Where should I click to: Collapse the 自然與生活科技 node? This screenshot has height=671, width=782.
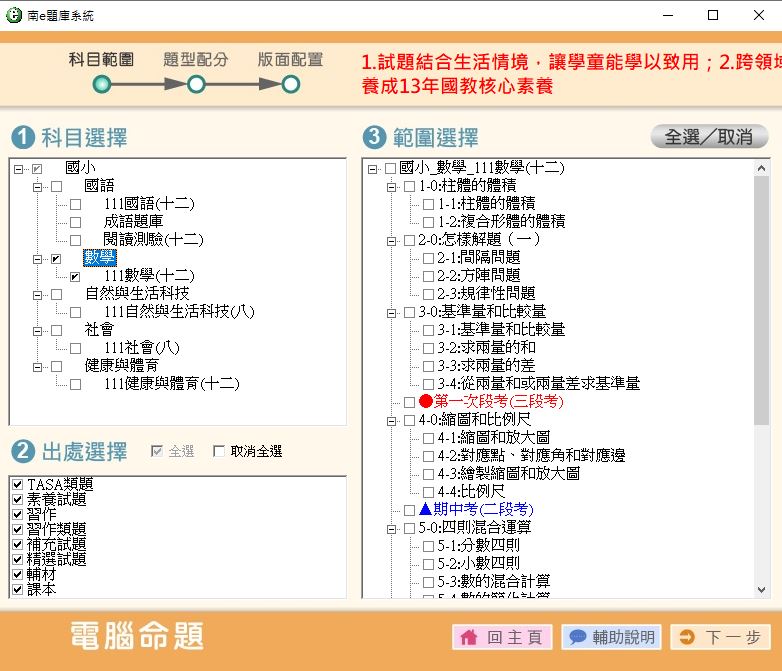point(37,295)
